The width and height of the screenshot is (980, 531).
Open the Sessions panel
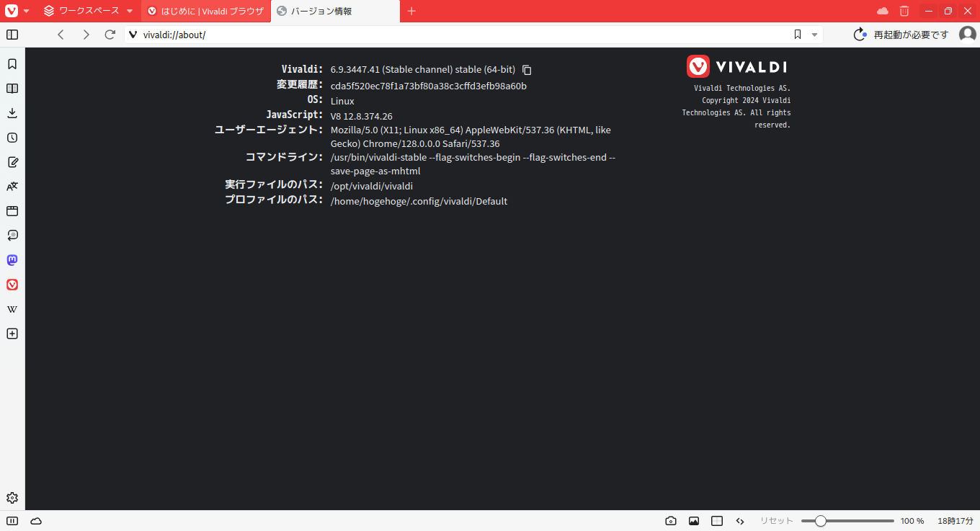(12, 236)
